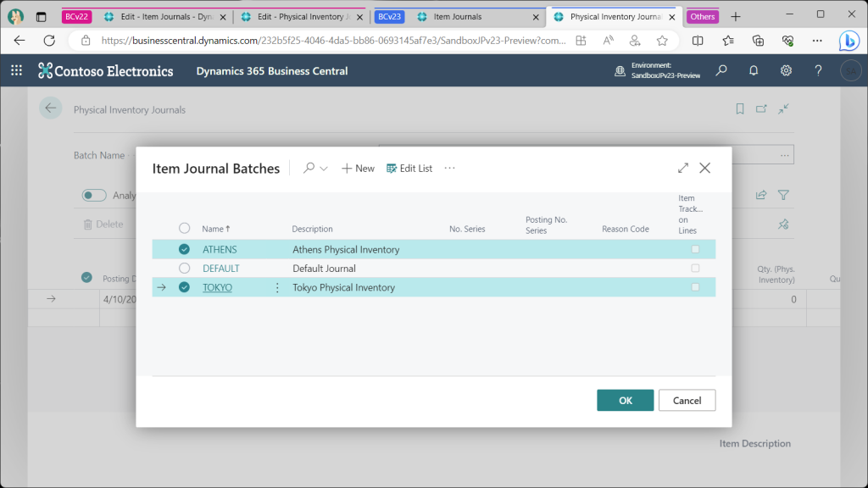Click the Posting No. Series column header
868x488 pixels.
tap(547, 225)
